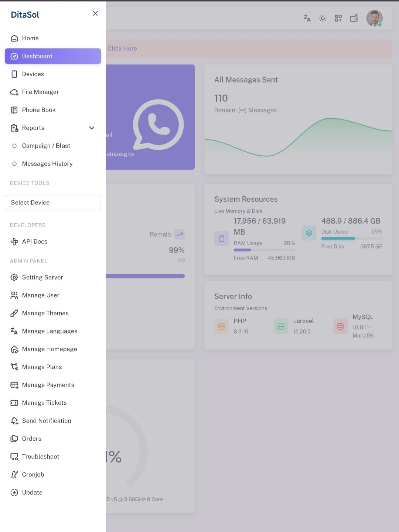
Task: Click the language translate icon in header
Action: 307,18
